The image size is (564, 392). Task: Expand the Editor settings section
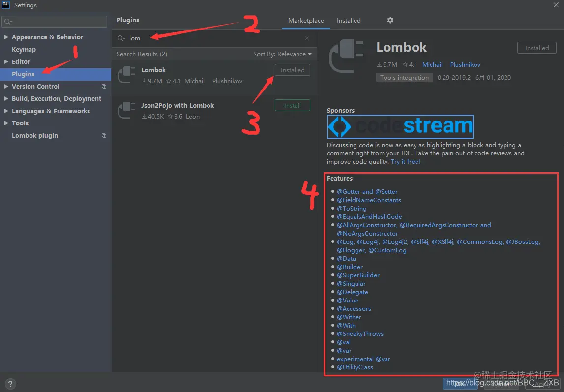pyautogui.click(x=6, y=61)
